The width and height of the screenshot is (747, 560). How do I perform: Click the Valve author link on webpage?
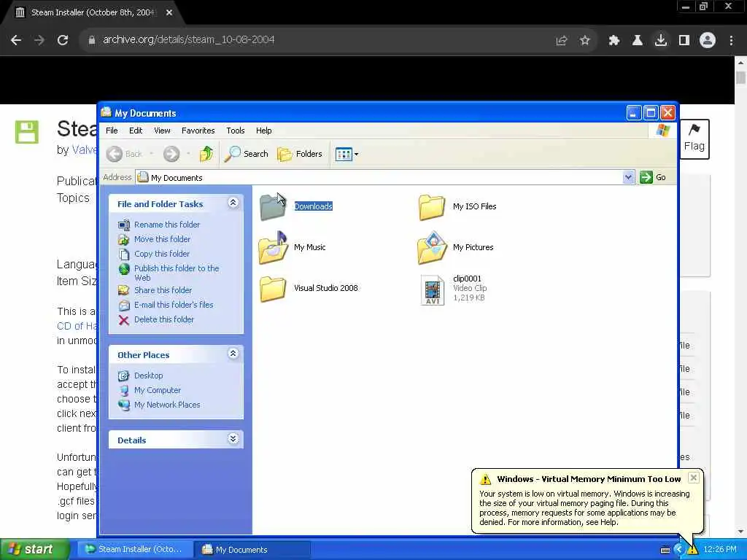[84, 149]
